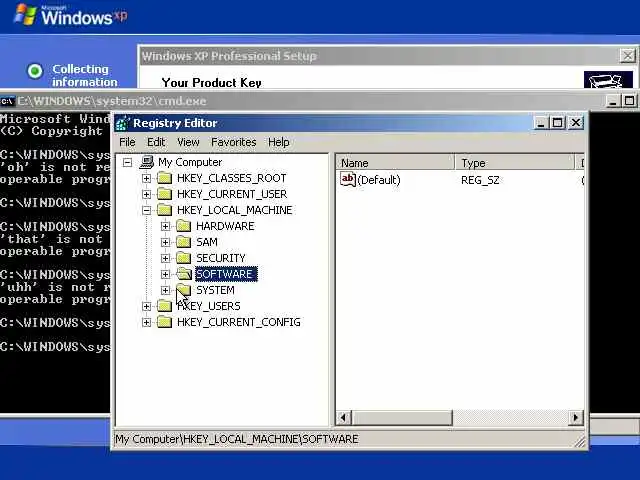Select HKEY_CURRENT_CONFIG in the tree
640x480 pixels.
tap(239, 322)
